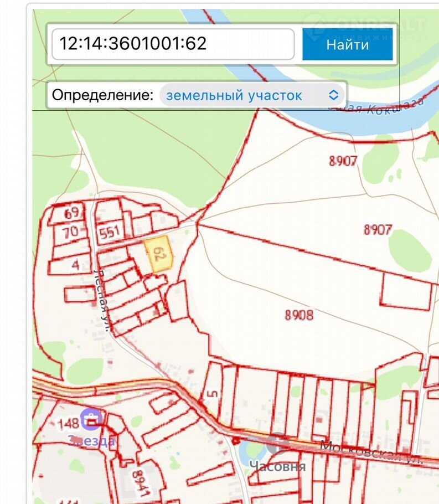
Task: Pick the parcel labeled 4
Action: 76,265
